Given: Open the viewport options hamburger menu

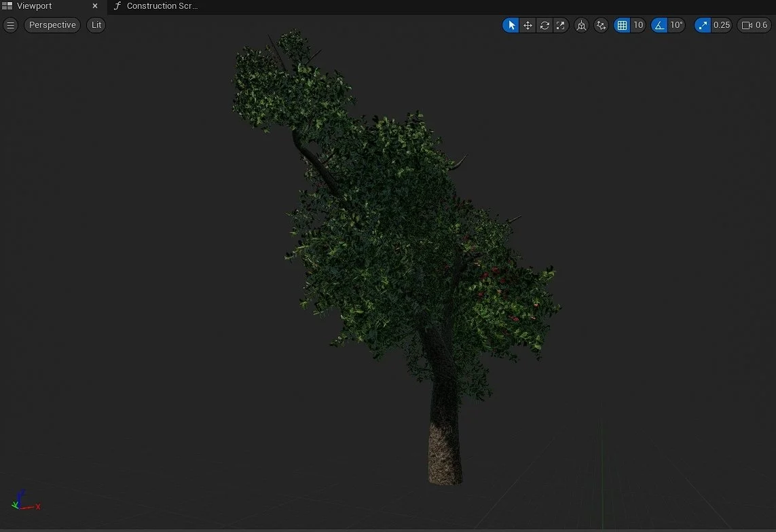Looking at the screenshot, I should click(x=10, y=25).
